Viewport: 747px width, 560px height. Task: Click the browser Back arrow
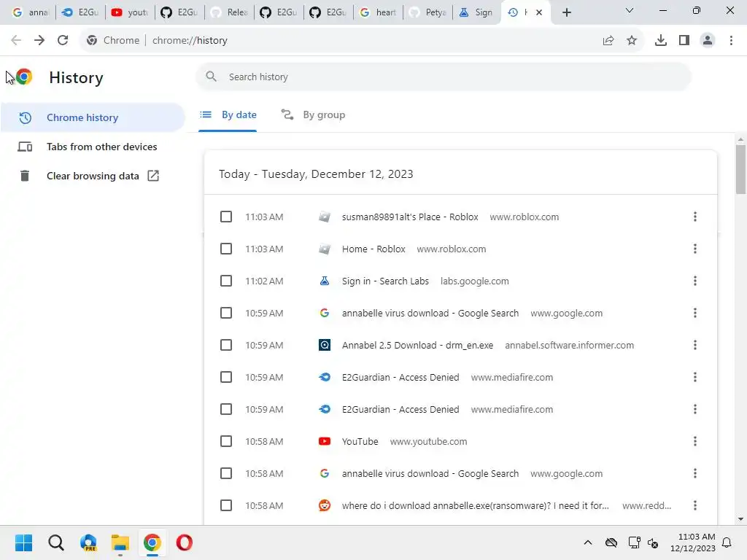coord(16,41)
